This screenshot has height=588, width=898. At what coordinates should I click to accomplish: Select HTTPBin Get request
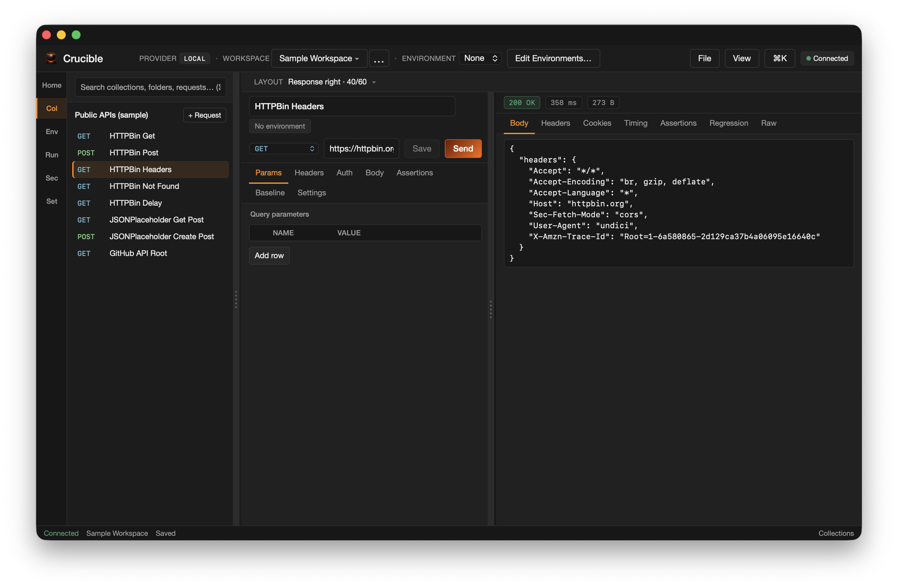point(151,136)
